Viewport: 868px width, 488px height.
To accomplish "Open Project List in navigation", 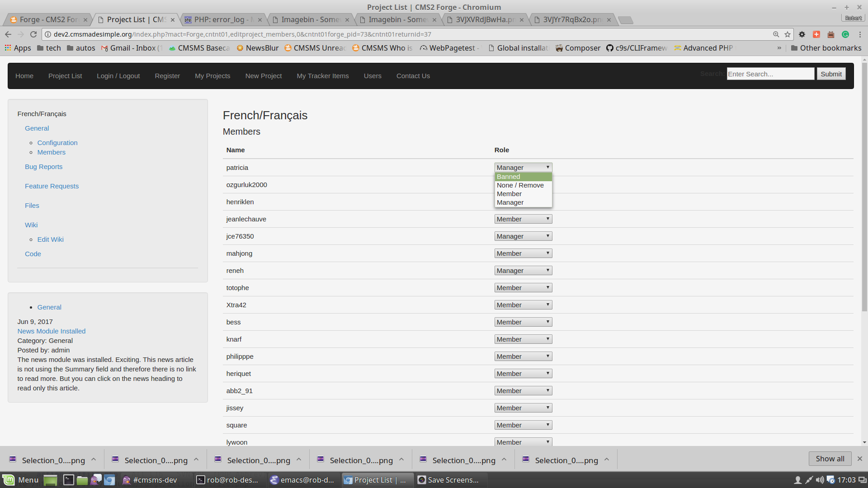I will click(x=65, y=76).
